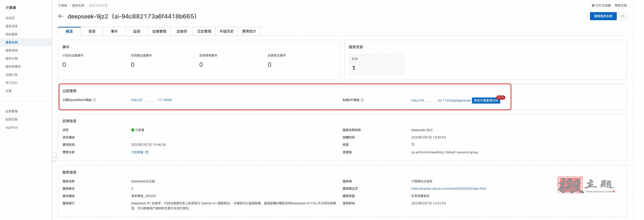Switch to the 监控 tab
The image size is (644, 220).
pos(137,31)
